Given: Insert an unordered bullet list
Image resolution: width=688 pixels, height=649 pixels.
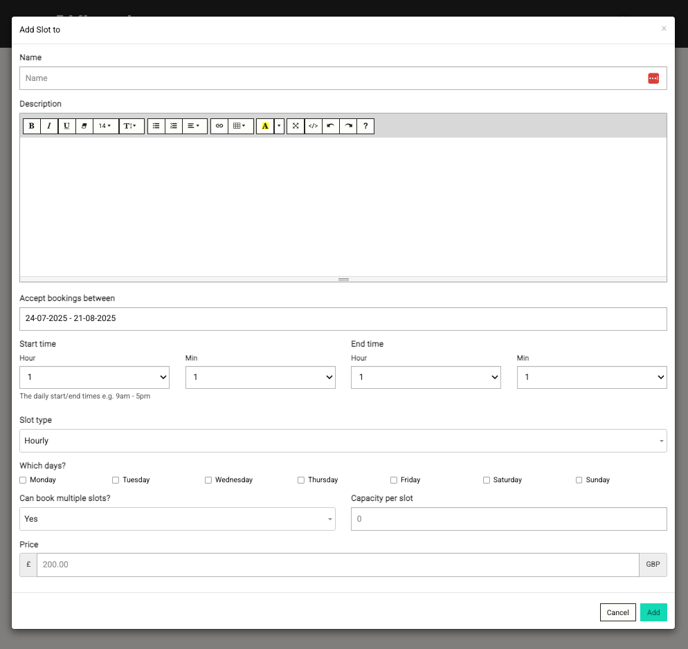Looking at the screenshot, I should (156, 126).
